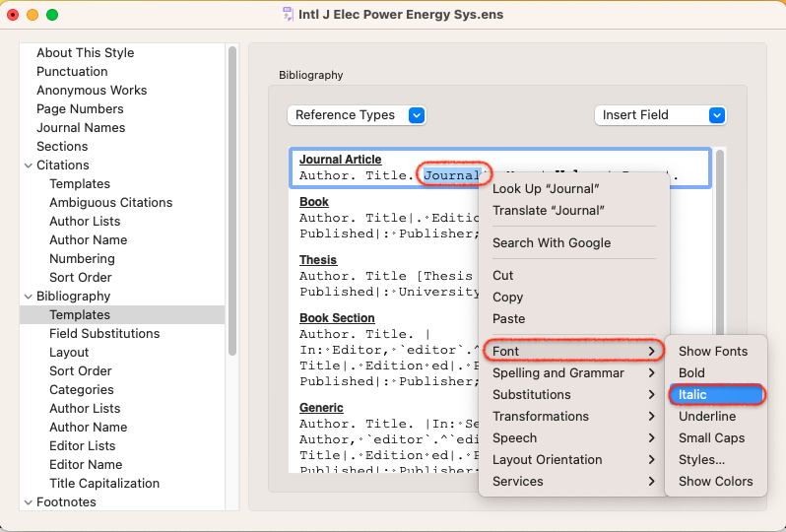Open Title Capitalization settings

click(x=104, y=484)
